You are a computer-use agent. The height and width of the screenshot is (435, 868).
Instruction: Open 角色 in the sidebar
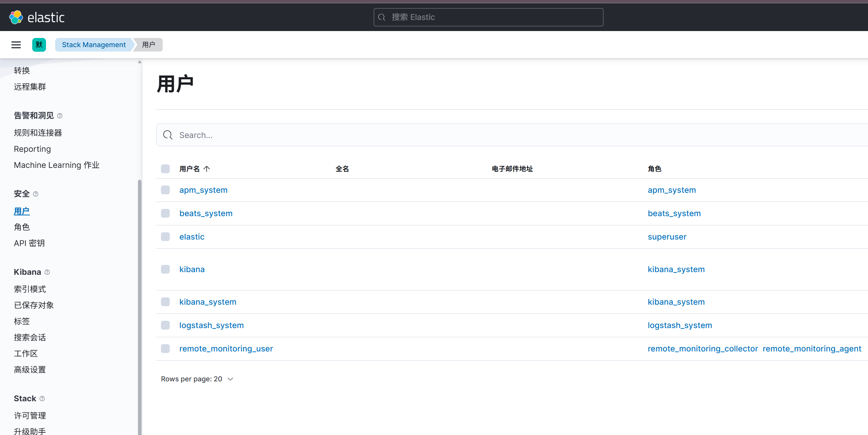click(x=22, y=227)
